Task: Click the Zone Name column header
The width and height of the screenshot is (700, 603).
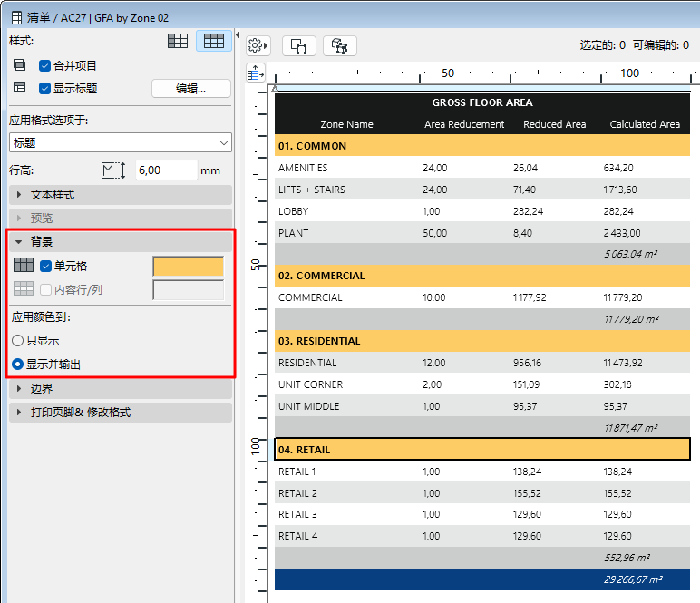Action: 347,124
